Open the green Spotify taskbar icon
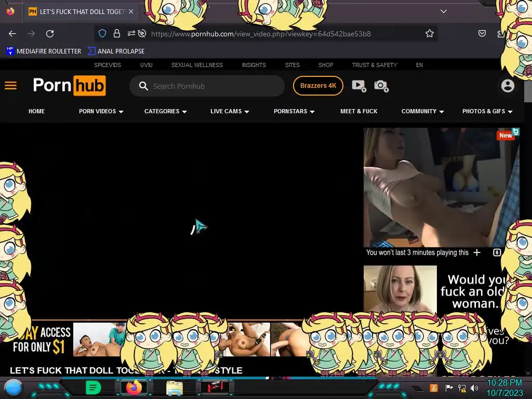532x399 pixels. point(93,388)
